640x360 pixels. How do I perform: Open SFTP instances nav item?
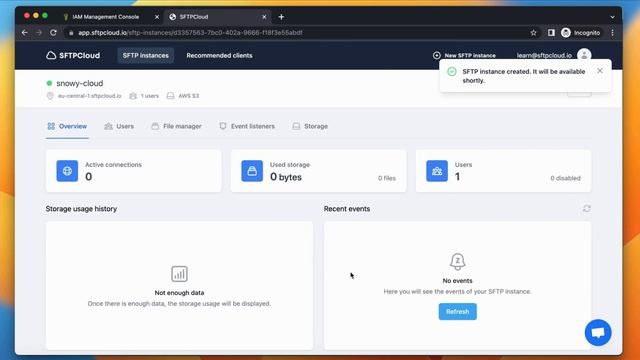coord(146,56)
